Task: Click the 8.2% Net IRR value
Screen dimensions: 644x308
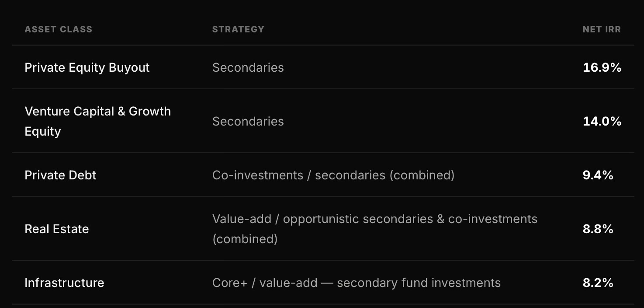Action: point(598,283)
